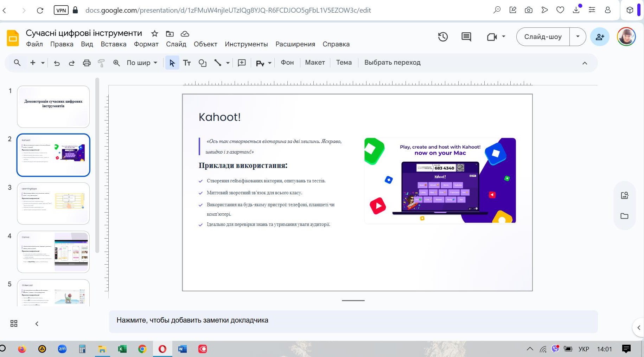Click the undo arrow icon
Image resolution: width=644 pixels, height=357 pixels.
[57, 63]
